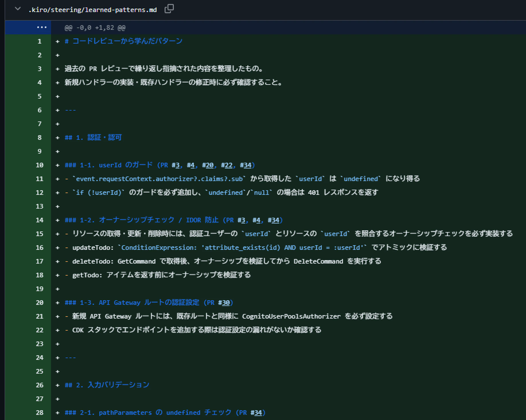Image resolution: width=526 pixels, height=420 pixels.
Task: Open PR #3 link in the userId guard heading
Action: [x=176, y=165]
